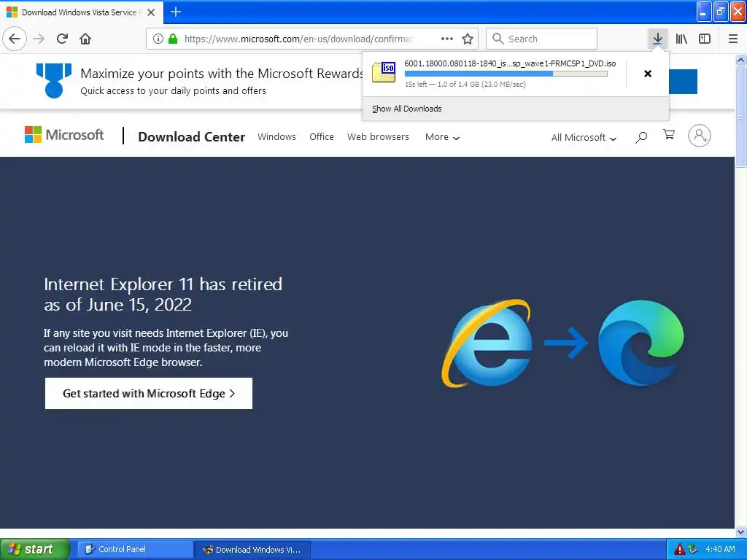Click Show All Downloads
The height and width of the screenshot is (560, 747).
click(x=407, y=109)
